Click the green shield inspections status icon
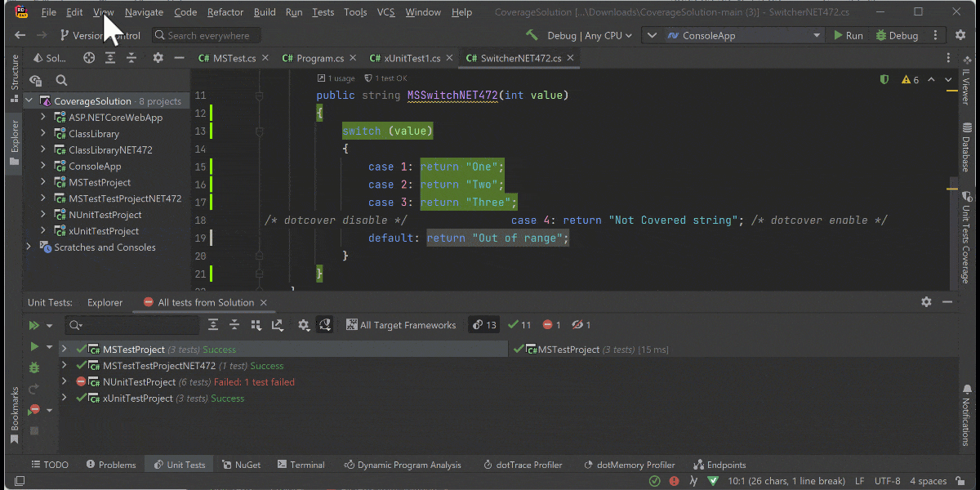980x490 pixels. coord(884,79)
